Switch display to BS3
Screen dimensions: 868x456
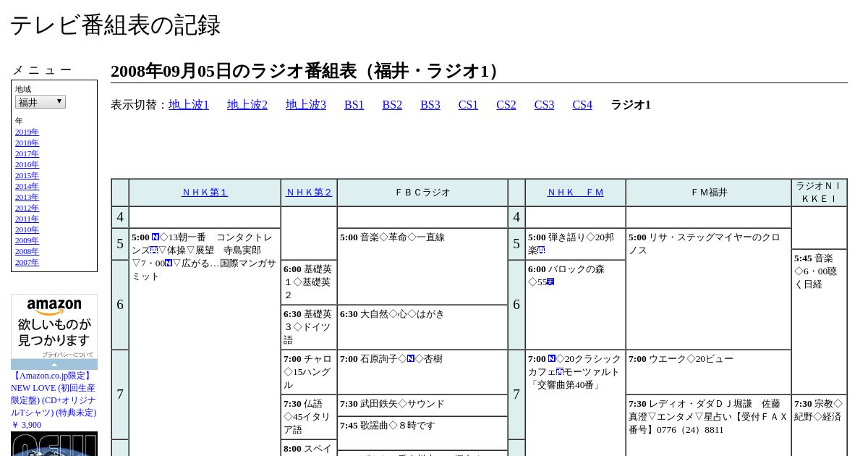(x=430, y=105)
